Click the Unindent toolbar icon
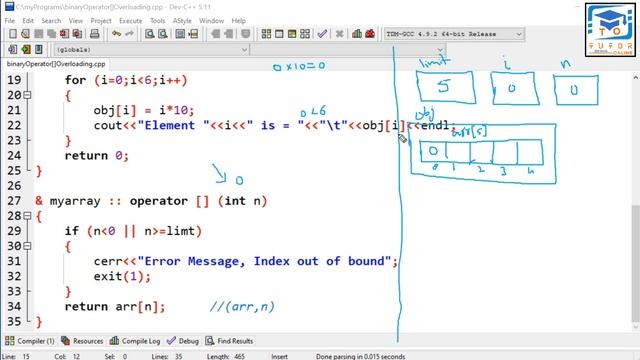The height and width of the screenshot is (360, 640). tap(228, 34)
